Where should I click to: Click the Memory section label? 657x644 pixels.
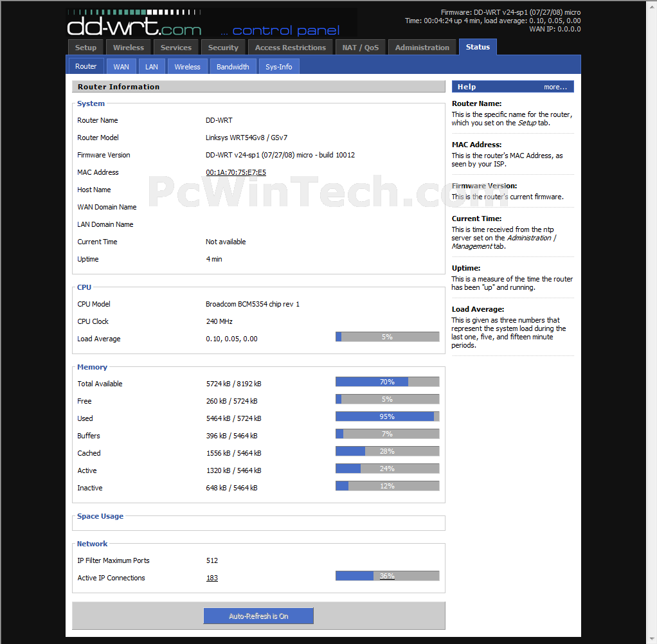[92, 367]
